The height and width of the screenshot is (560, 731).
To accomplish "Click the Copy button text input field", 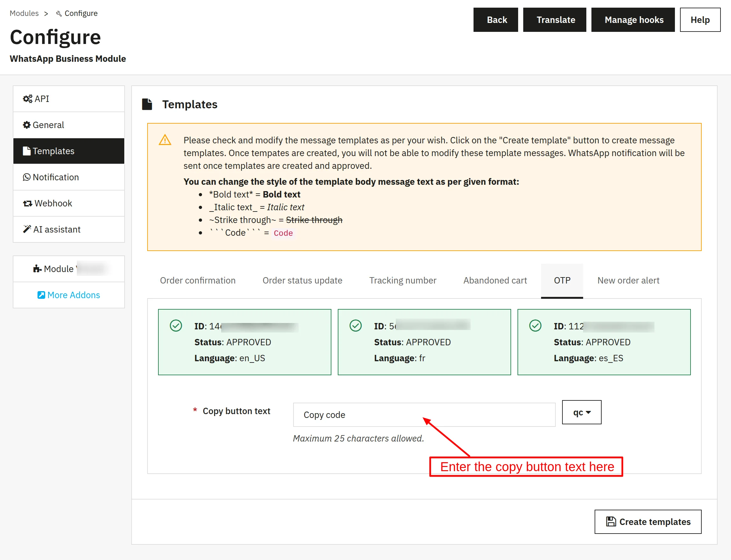I will pos(424,415).
